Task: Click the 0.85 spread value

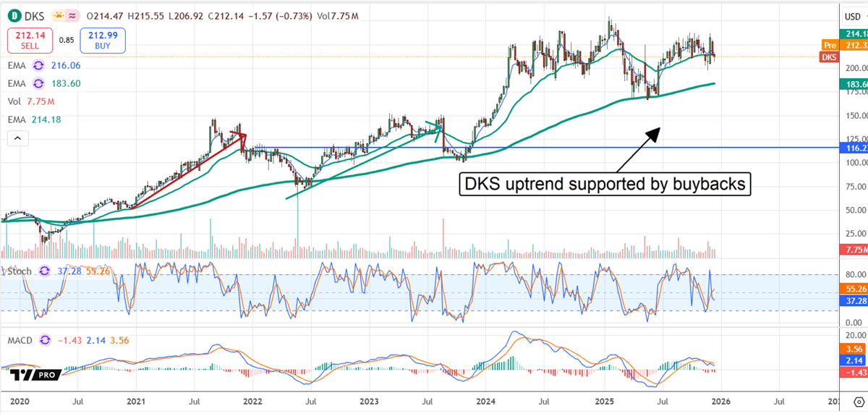Action: pos(67,41)
